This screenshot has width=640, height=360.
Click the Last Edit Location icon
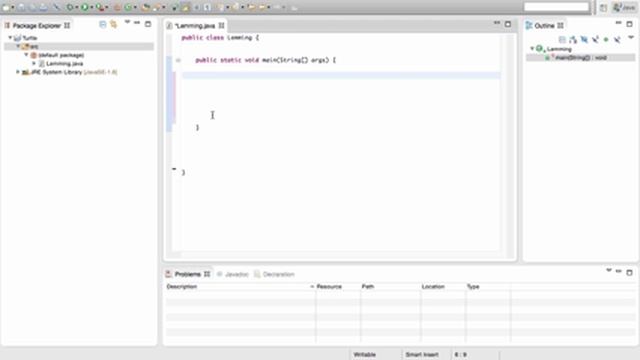point(251,7)
